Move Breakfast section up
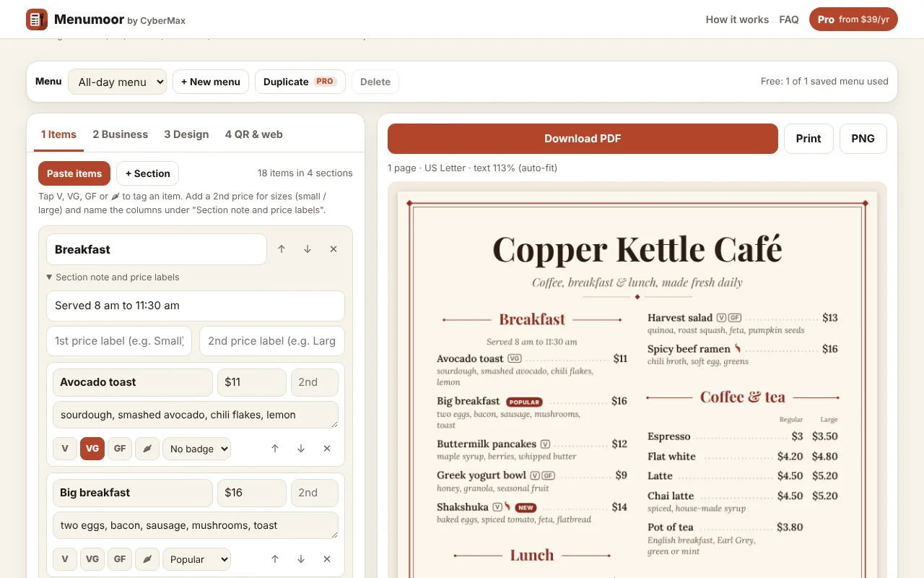This screenshot has width=924, height=578. coord(282,249)
